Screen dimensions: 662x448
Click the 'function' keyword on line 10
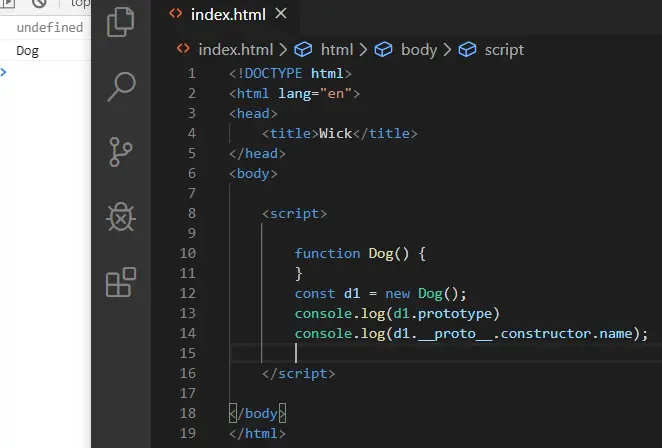327,253
